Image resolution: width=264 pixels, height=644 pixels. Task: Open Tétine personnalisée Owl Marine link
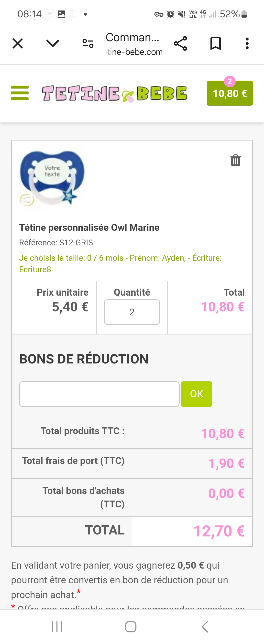[89, 228]
